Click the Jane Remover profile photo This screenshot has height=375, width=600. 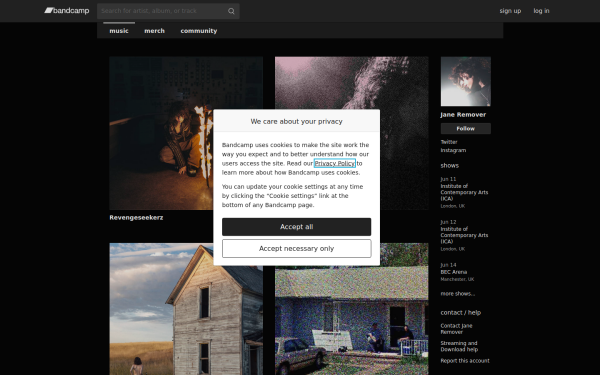click(466, 82)
